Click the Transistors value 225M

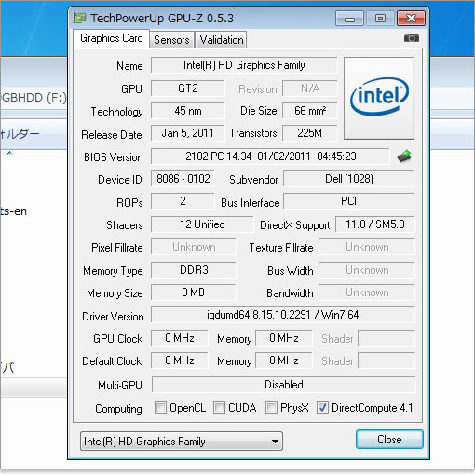310,133
